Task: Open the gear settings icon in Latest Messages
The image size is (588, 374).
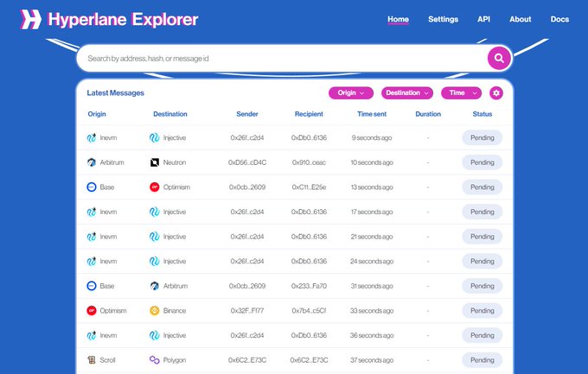Action: (x=496, y=93)
